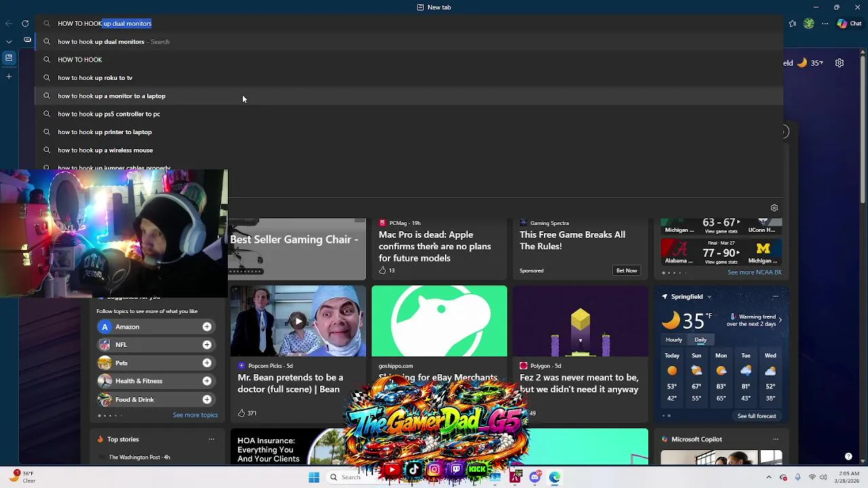Choose the 'HOW TO HOOK' suggestion
The width and height of the screenshot is (868, 488).
pyautogui.click(x=409, y=60)
